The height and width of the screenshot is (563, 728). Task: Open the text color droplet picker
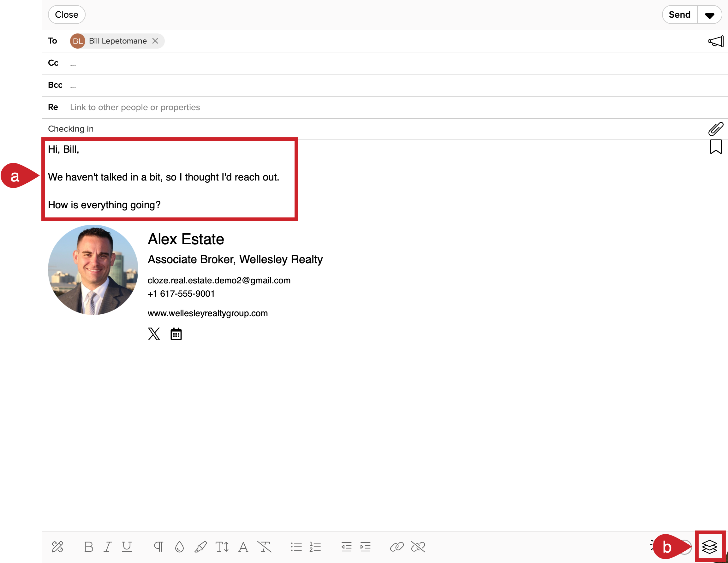pos(179,547)
